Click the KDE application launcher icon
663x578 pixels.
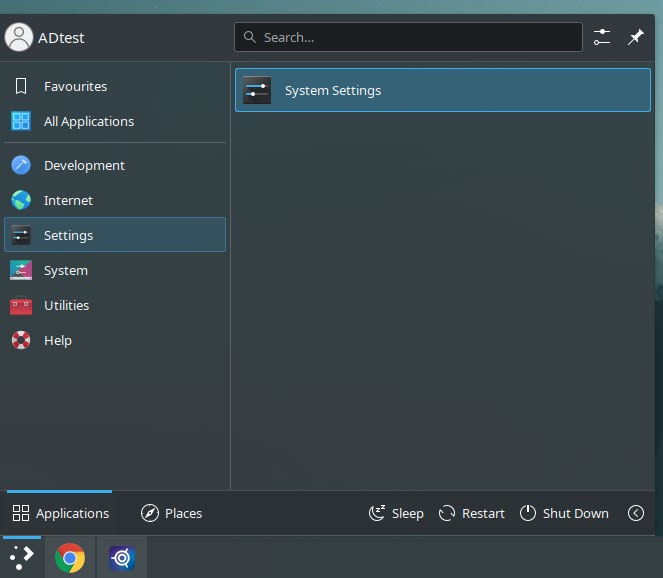pyautogui.click(x=22, y=557)
